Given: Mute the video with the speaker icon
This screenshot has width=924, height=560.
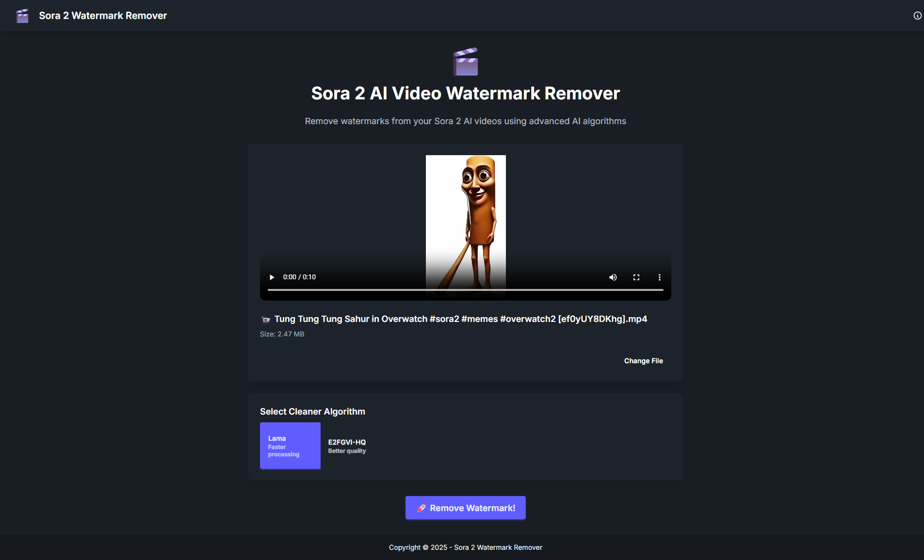Looking at the screenshot, I should coord(613,277).
